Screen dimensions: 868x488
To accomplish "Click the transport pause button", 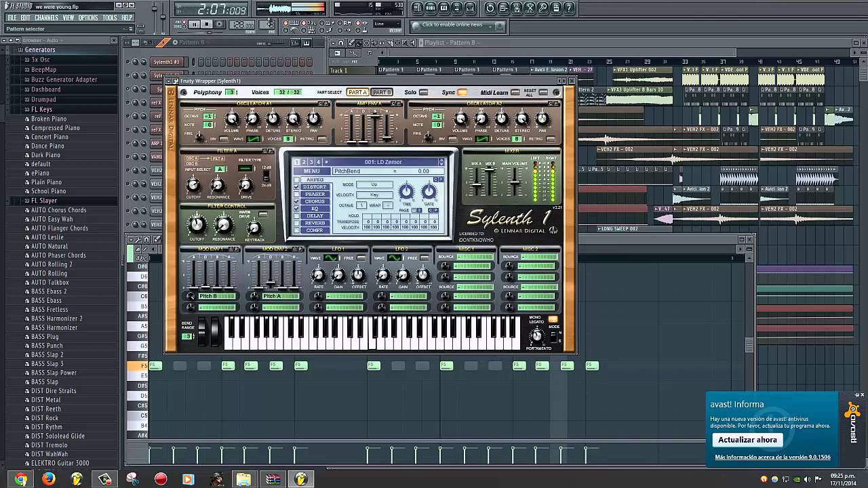I will (194, 24).
